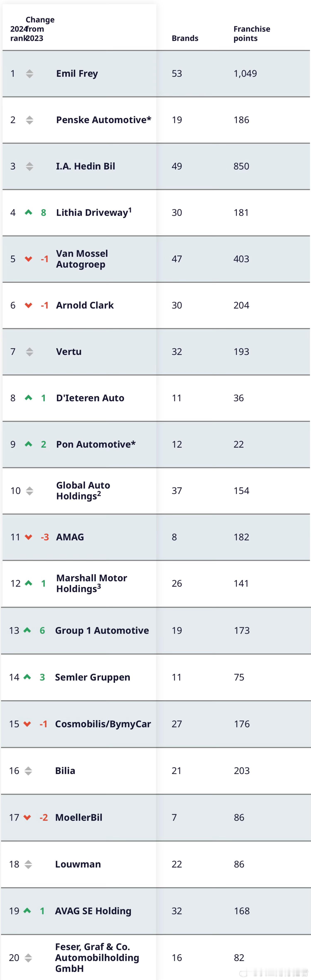
Task: Click the Brands column header
Action: coord(185,38)
